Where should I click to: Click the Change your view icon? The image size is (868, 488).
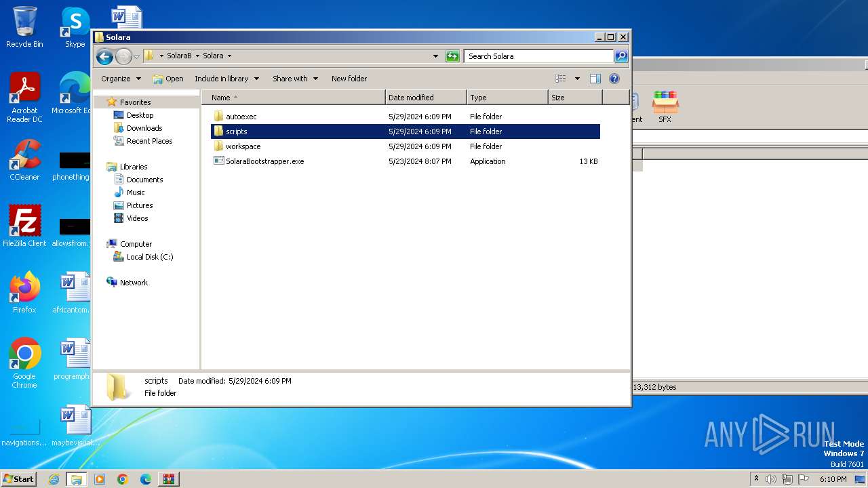[x=561, y=79]
